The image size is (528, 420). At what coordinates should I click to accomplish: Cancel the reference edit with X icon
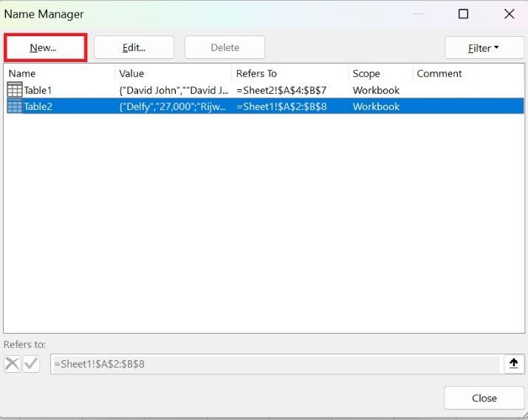pyautogui.click(x=13, y=364)
